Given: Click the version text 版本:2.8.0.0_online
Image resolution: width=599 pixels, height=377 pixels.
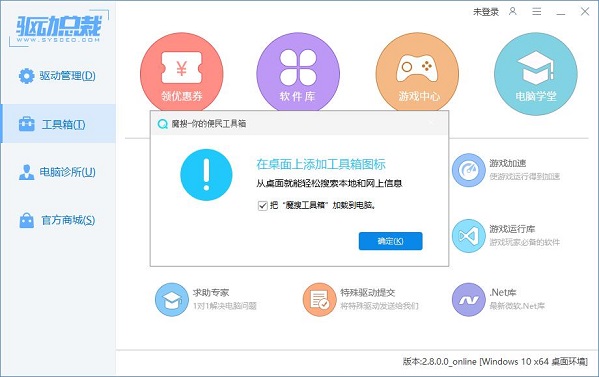Looking at the screenshot, I should coord(439,361).
